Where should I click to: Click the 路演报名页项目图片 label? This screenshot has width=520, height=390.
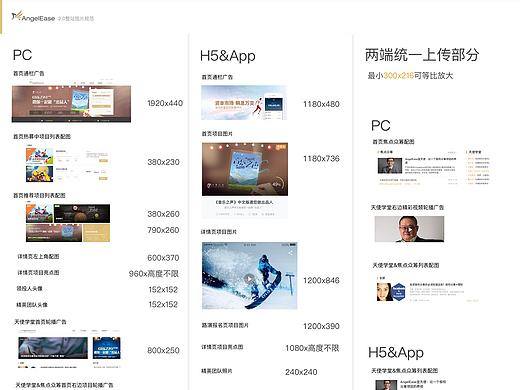225,325
